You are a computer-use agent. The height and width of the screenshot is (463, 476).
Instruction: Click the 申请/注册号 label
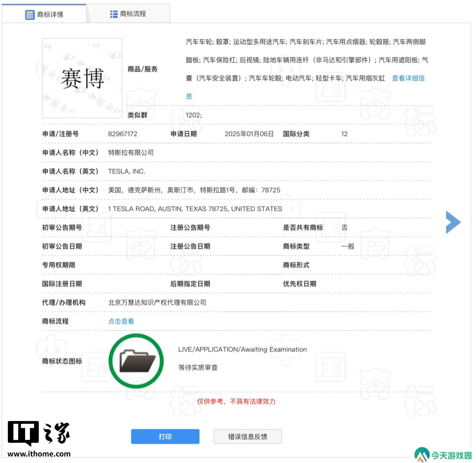(60, 134)
